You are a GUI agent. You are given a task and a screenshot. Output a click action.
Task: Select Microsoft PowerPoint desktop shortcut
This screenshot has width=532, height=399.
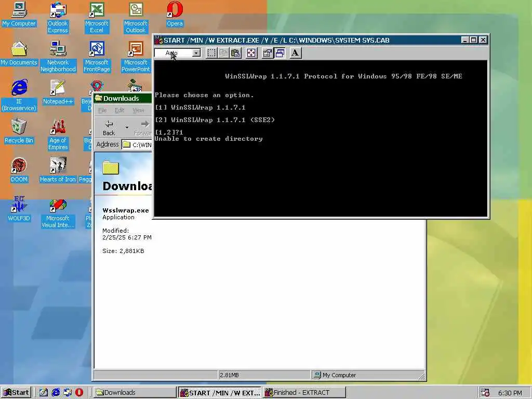tap(136, 57)
